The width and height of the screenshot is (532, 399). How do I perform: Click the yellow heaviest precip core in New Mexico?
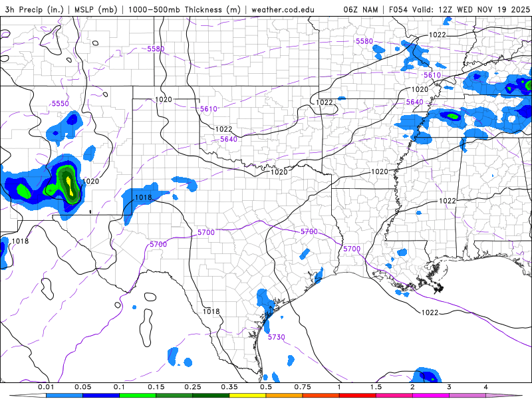tap(70, 185)
